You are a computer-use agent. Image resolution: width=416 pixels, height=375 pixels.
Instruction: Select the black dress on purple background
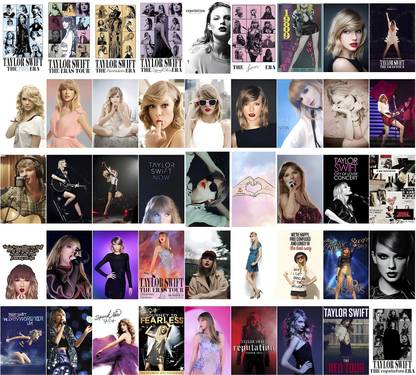click(x=115, y=265)
